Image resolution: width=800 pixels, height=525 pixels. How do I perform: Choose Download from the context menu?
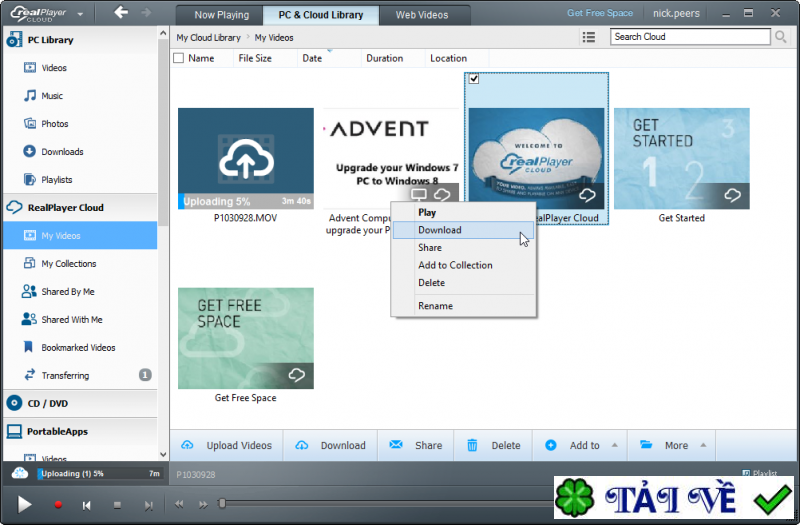tap(463, 230)
